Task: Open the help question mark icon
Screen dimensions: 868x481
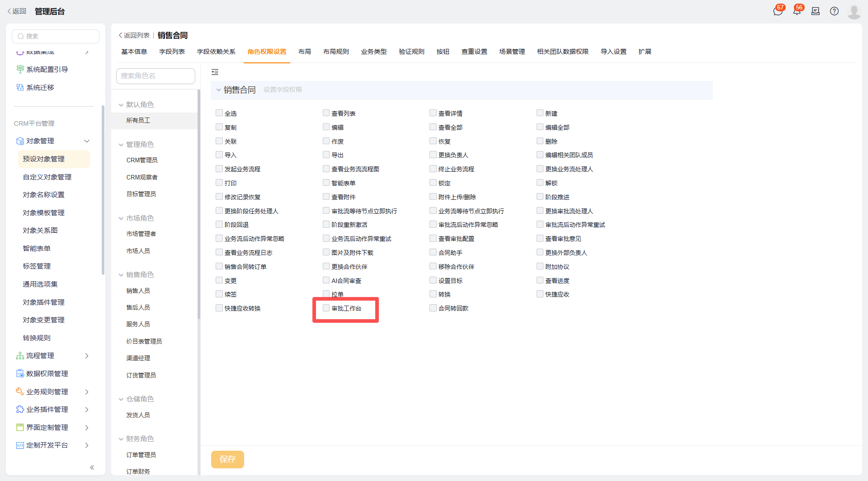Action: (835, 11)
